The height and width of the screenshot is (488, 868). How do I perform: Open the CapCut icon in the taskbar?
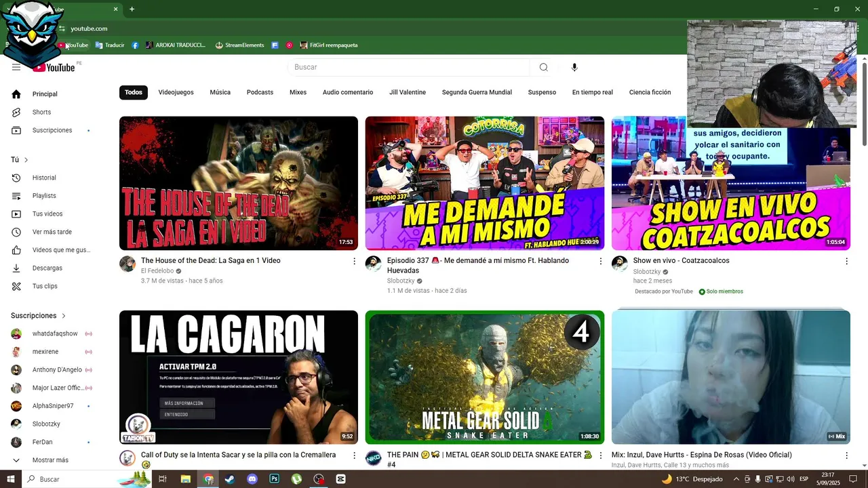pos(340,479)
